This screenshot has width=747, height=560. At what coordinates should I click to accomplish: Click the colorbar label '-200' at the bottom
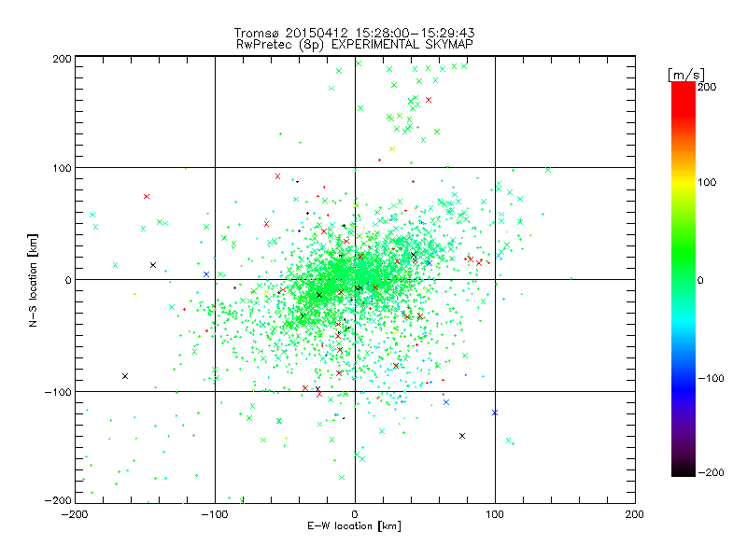click(711, 472)
